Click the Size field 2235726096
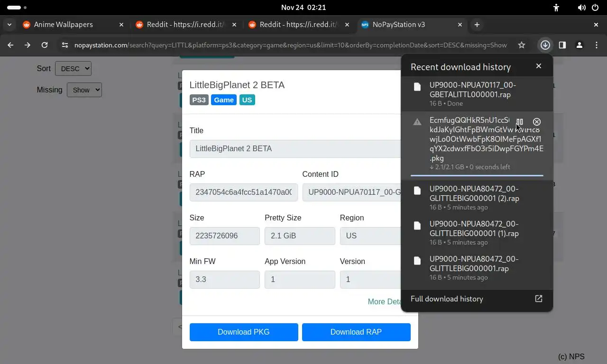607x364 pixels. click(x=225, y=236)
